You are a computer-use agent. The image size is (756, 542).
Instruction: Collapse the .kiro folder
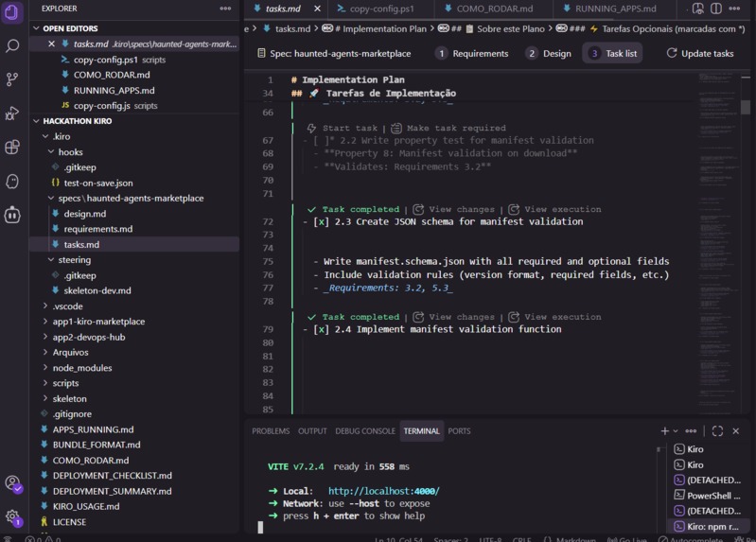click(x=45, y=136)
